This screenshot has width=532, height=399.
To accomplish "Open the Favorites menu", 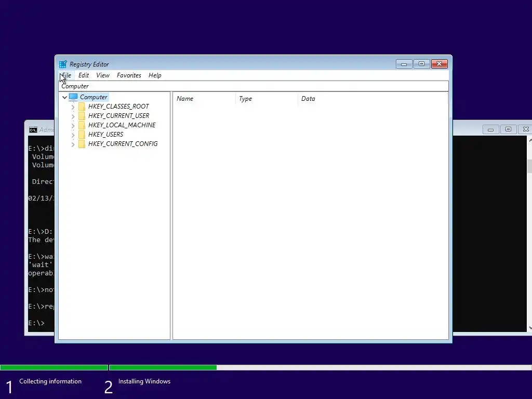I will (x=129, y=75).
